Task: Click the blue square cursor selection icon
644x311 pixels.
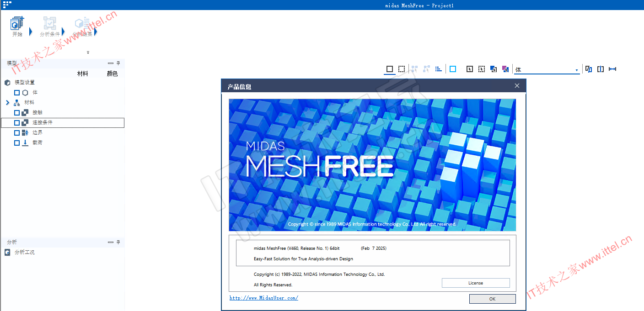Action: [x=494, y=69]
